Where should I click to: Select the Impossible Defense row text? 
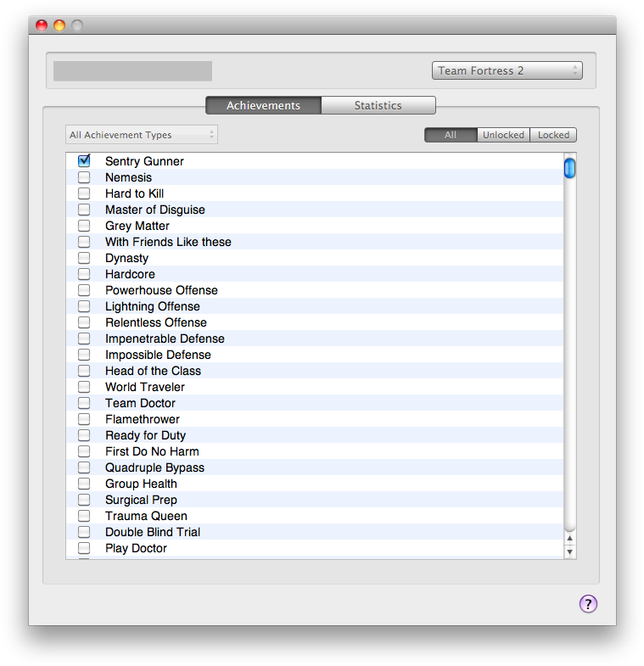[x=158, y=355]
